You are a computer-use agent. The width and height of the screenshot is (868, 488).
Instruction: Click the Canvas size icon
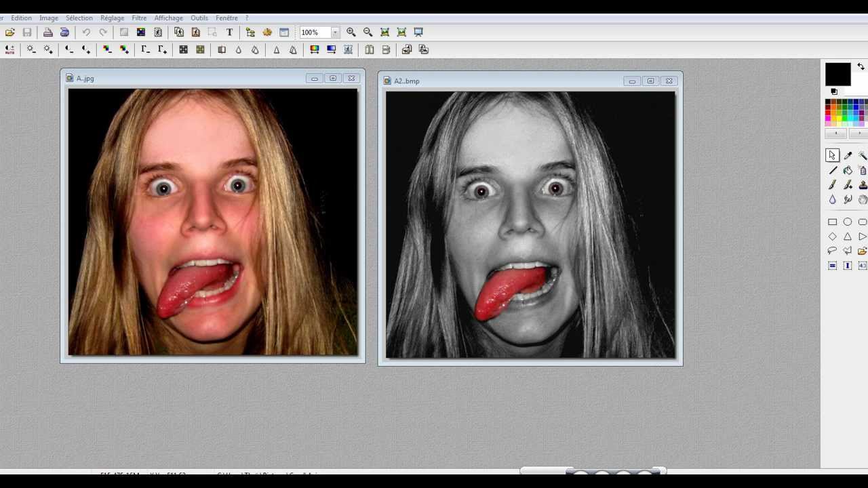coord(196,32)
